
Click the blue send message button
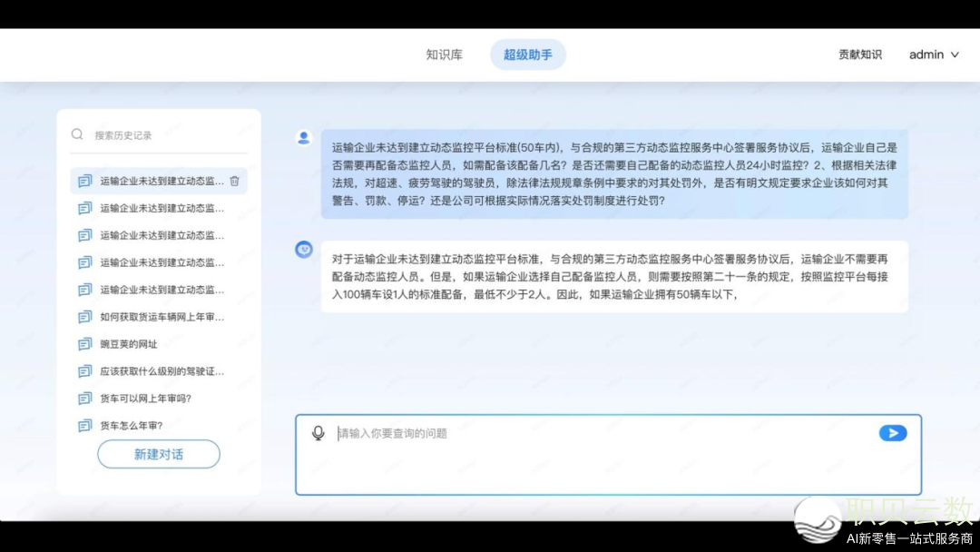click(893, 433)
